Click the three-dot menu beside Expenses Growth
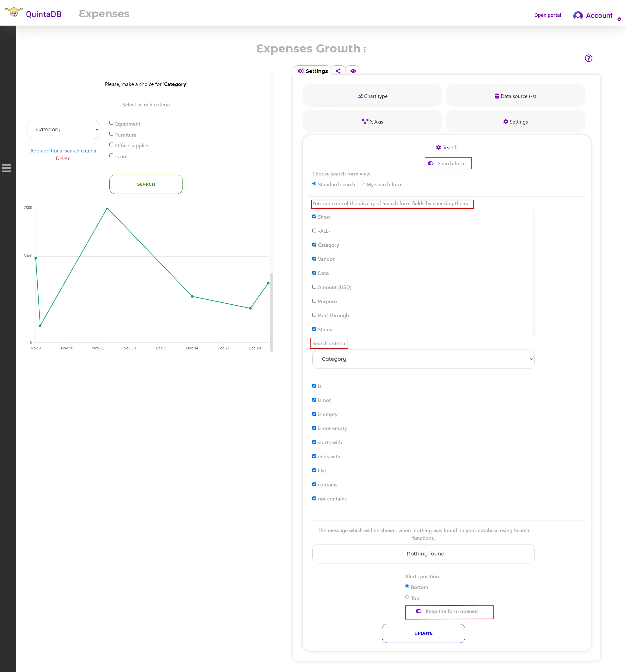The image size is (627, 672). click(365, 49)
